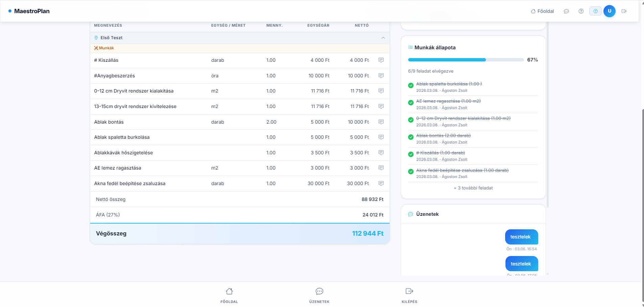This screenshot has width=644, height=307.
Task: Click comment icon on AE lemez ragasztása row
Action: coord(381,168)
